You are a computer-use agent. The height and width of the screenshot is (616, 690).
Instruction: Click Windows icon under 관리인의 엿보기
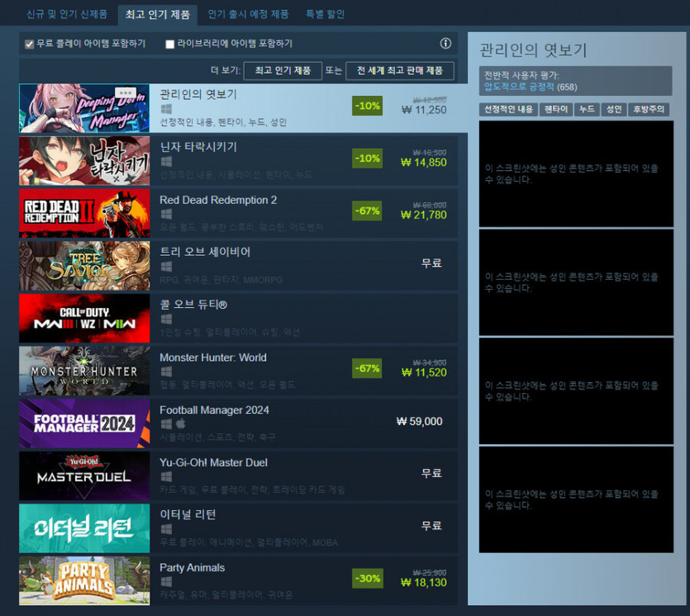(166, 109)
